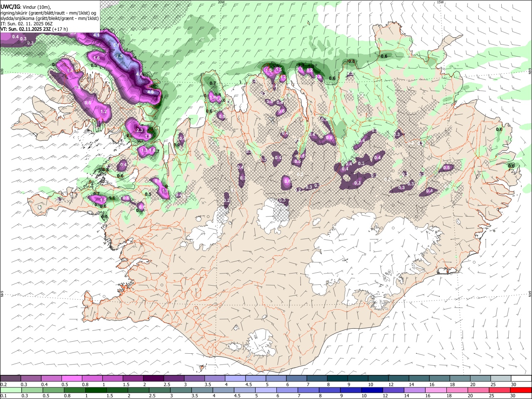
Task: Select pale gray upper swatch between 25 and 30
Action: (x=501, y=378)
